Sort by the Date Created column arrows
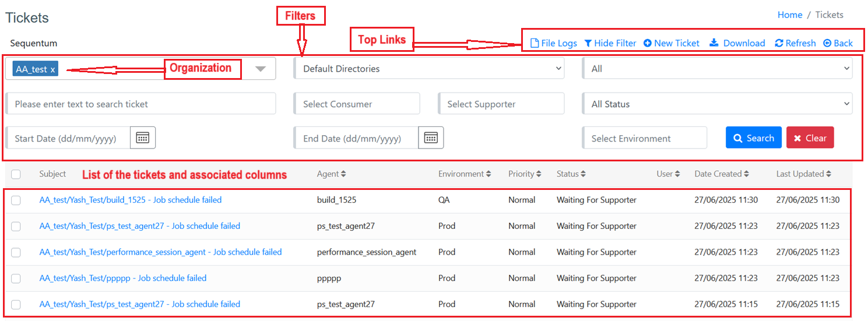Image resolution: width=868 pixels, height=321 pixels. (x=746, y=174)
